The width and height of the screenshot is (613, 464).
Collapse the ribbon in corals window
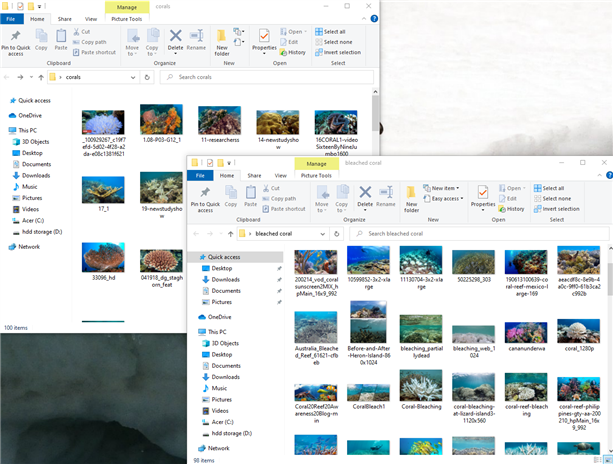[364, 18]
